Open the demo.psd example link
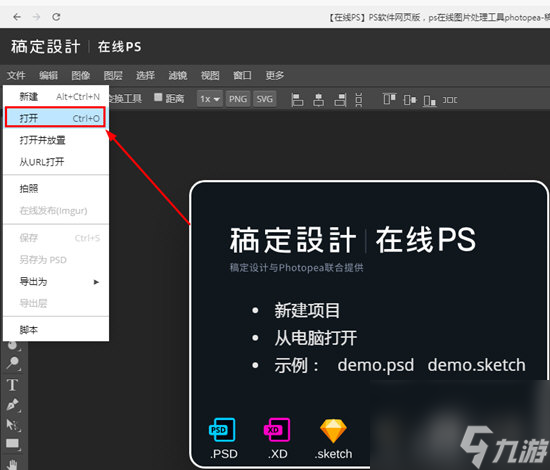 pos(376,365)
